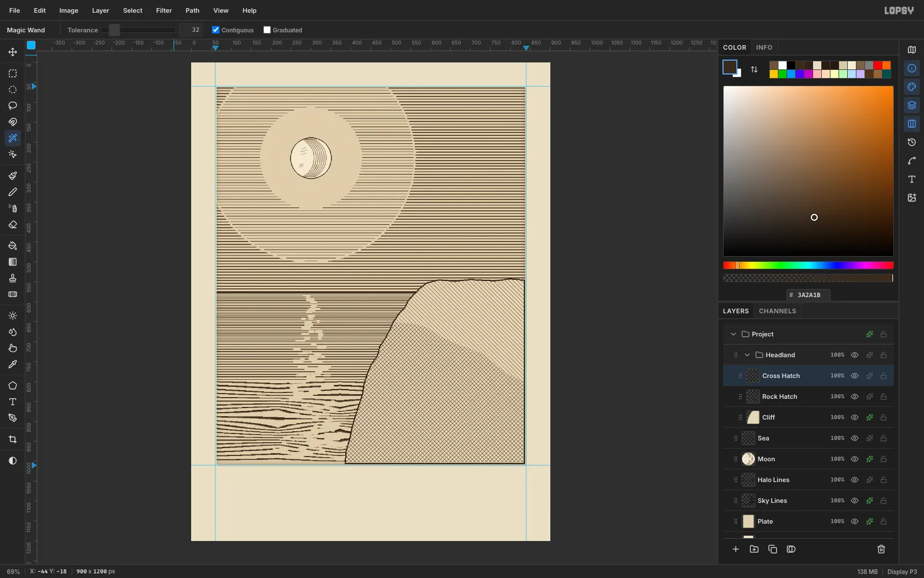This screenshot has height=578, width=924.
Task: Select the Text tool in left toolbar
Action: coord(13,402)
